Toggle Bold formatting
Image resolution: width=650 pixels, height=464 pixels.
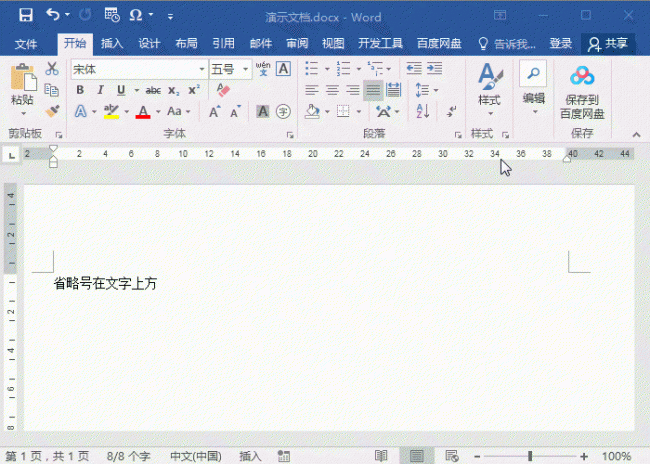pos(80,90)
